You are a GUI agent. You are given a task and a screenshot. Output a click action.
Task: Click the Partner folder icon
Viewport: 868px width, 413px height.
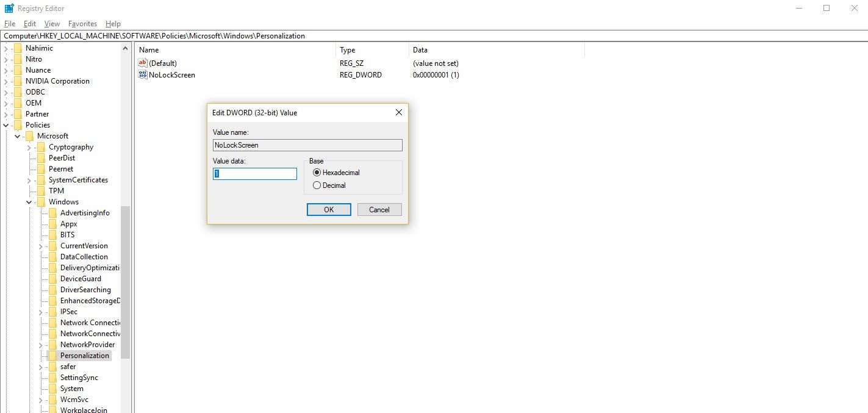18,114
